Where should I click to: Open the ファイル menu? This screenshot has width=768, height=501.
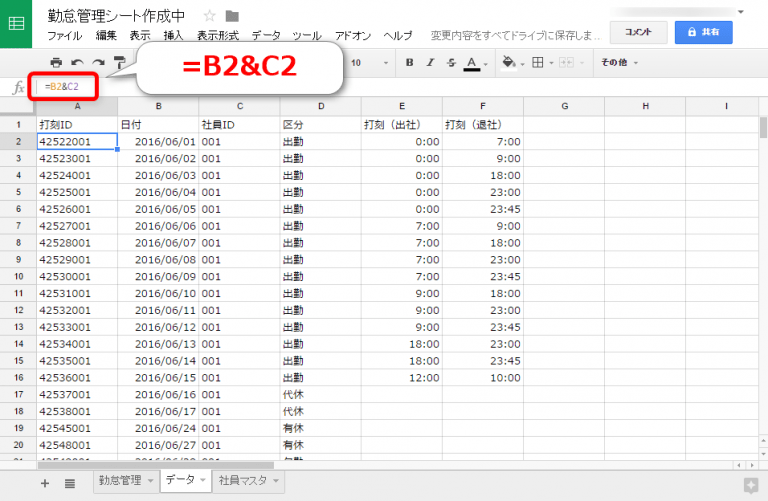(x=65, y=35)
